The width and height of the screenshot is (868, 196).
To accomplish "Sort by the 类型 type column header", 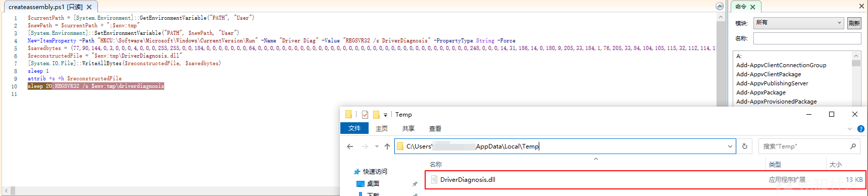I will 775,164.
